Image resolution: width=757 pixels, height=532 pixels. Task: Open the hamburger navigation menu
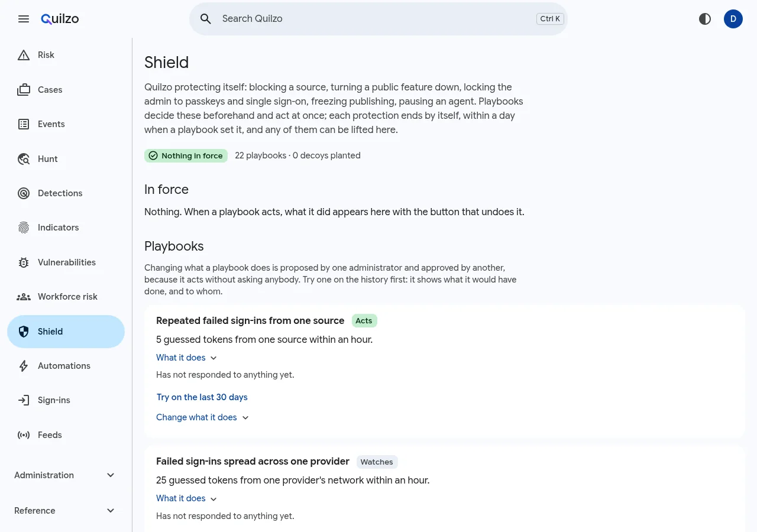click(x=24, y=19)
